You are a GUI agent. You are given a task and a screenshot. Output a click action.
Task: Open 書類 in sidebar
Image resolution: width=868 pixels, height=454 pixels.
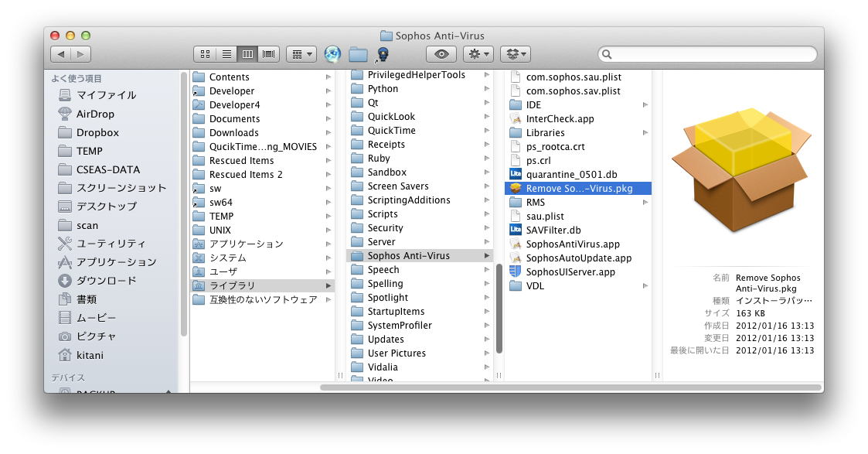click(87, 299)
